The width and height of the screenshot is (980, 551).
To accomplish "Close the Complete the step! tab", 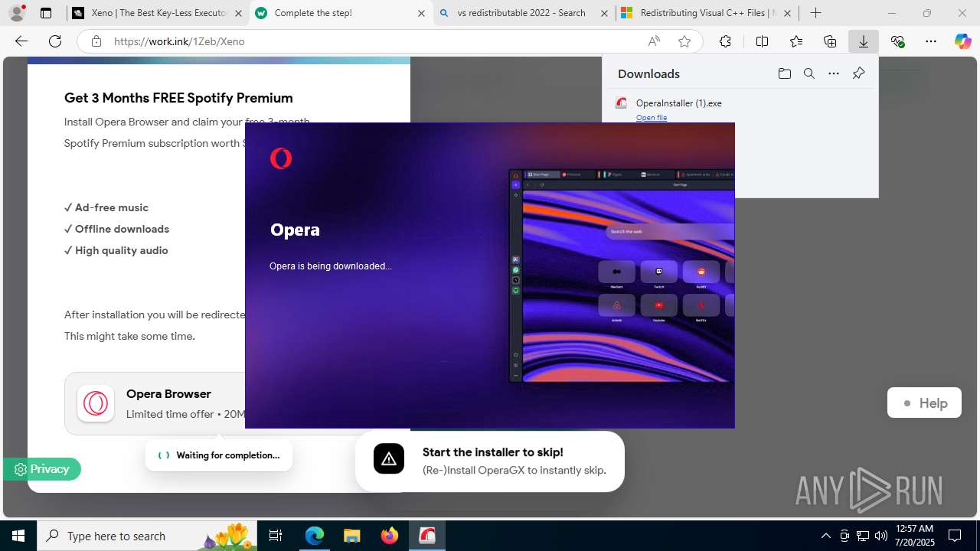I will coord(422,13).
